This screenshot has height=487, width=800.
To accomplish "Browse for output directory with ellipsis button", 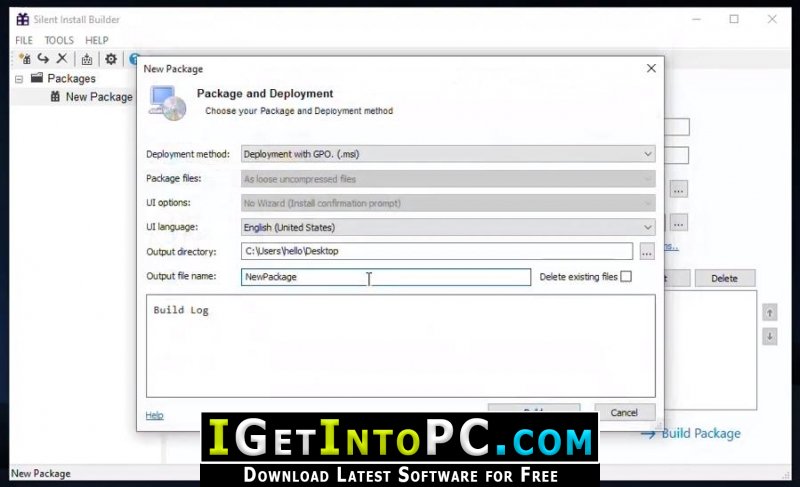I will 647,252.
